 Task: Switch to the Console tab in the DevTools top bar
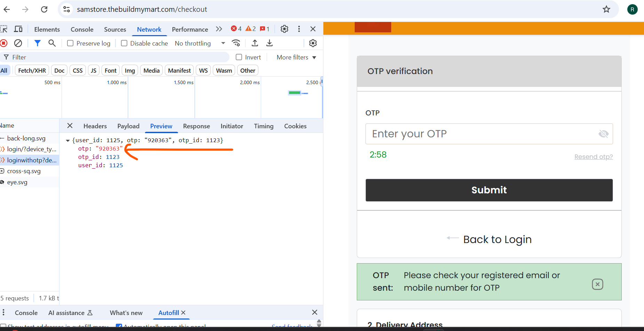[x=82, y=29]
